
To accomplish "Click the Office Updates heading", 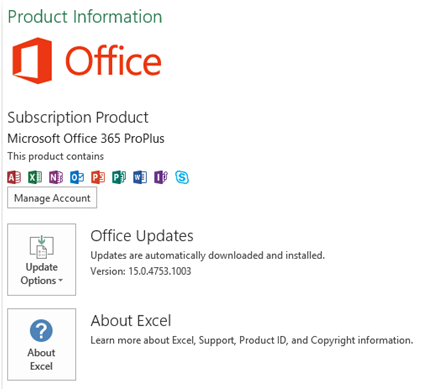I will [x=142, y=236].
